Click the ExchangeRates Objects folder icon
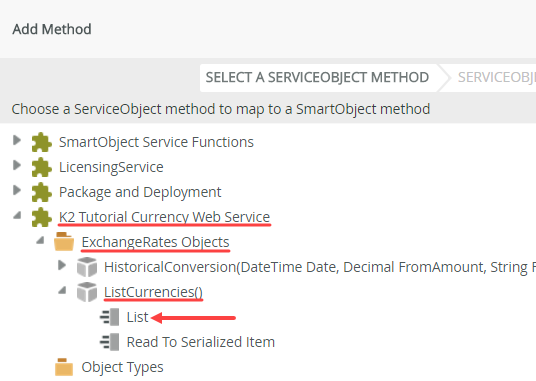 point(64,242)
